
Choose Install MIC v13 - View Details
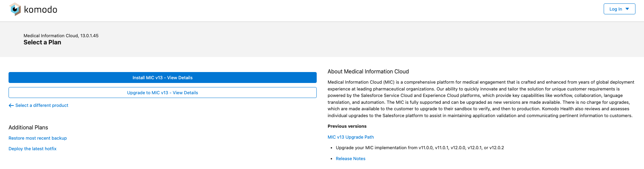pos(163,78)
